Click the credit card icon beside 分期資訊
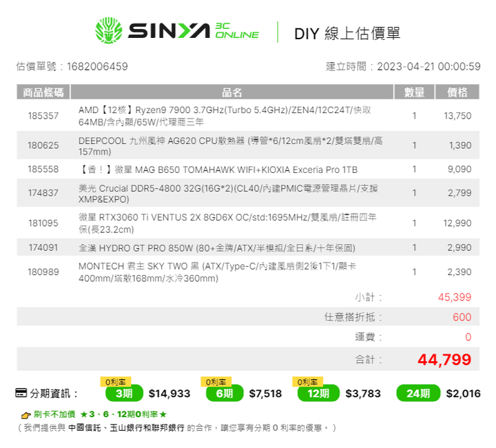Viewport: 496px width, 448px height. tap(21, 393)
